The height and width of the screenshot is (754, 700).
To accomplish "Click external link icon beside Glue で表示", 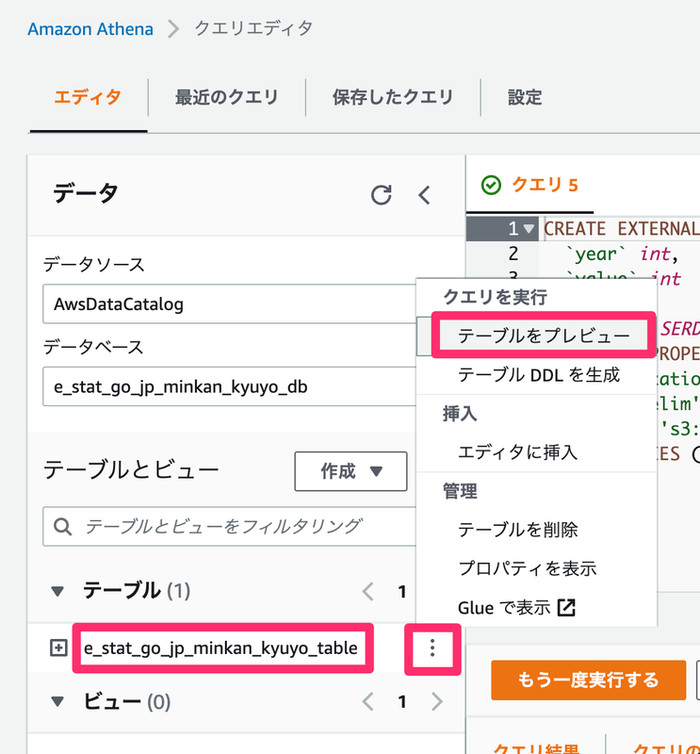I will [566, 608].
